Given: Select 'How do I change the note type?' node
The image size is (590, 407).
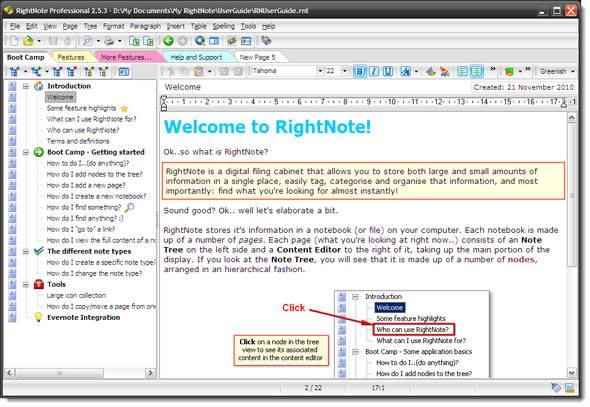Looking at the screenshot, I should click(x=94, y=273).
